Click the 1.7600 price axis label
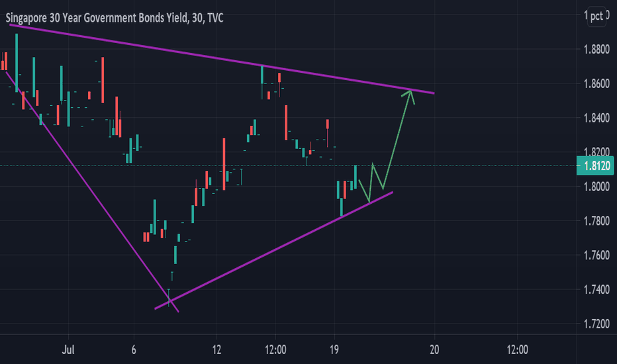Screen dimensions: 617x364 tap(596, 255)
